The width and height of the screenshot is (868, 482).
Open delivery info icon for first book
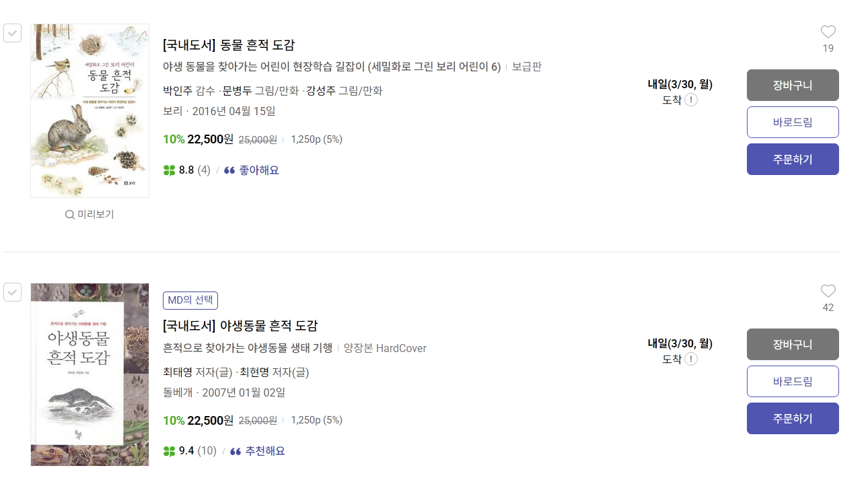(x=691, y=100)
